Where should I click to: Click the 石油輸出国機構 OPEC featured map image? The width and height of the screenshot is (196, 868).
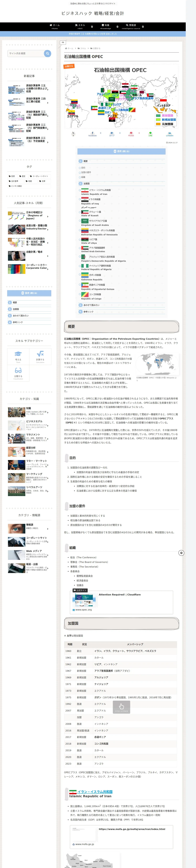(121, 96)
